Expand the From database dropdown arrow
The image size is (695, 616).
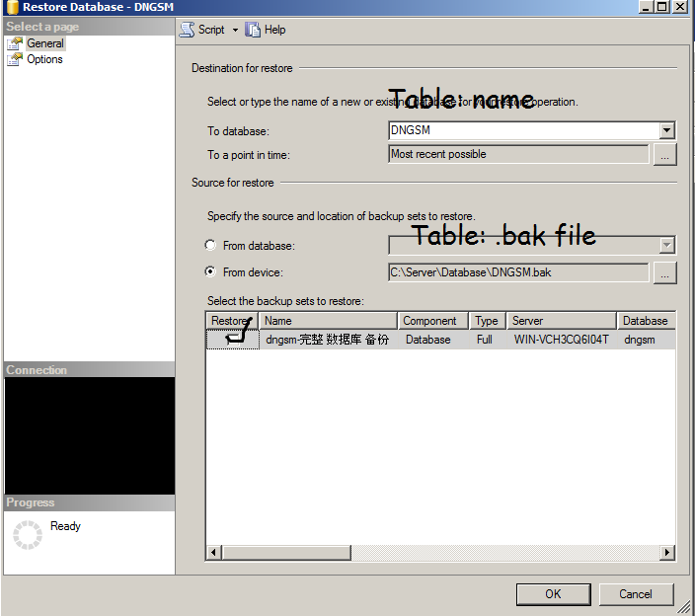[666, 245]
